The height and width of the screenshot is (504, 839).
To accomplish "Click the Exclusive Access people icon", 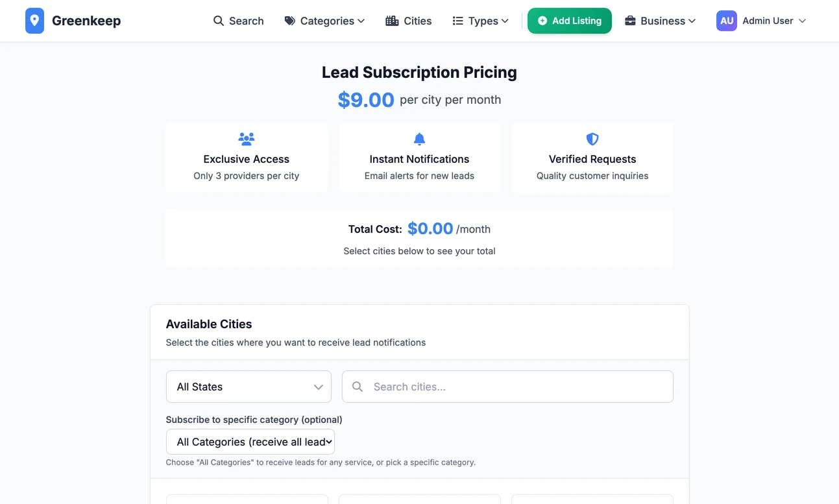I will [247, 139].
